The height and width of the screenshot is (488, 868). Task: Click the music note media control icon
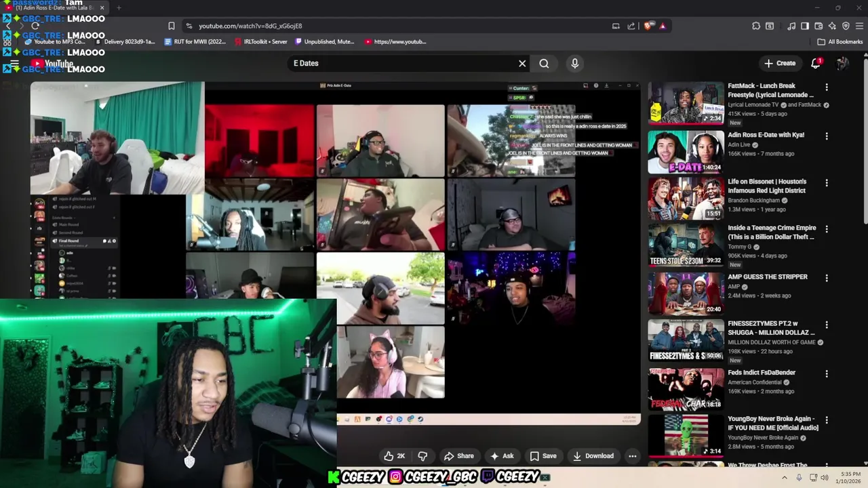point(791,26)
